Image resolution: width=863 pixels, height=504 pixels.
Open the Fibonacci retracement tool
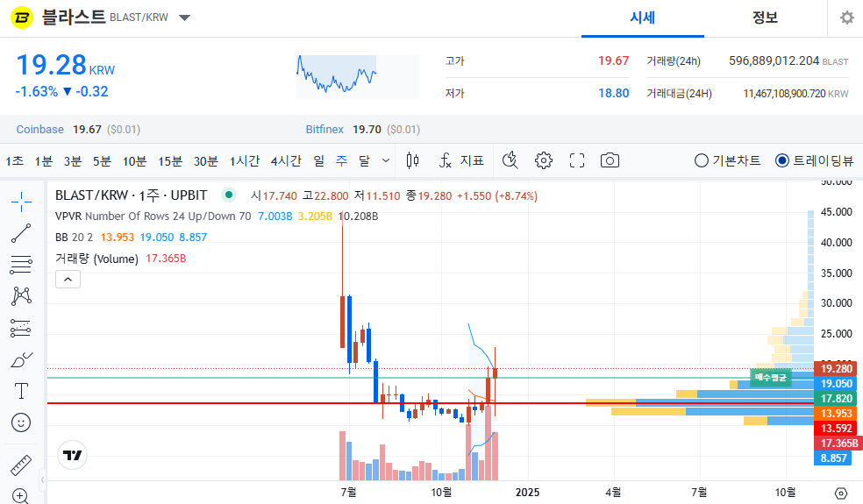(21, 265)
